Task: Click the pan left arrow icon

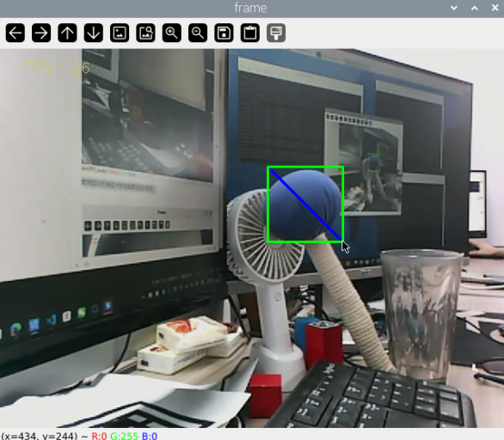Action: pos(15,33)
